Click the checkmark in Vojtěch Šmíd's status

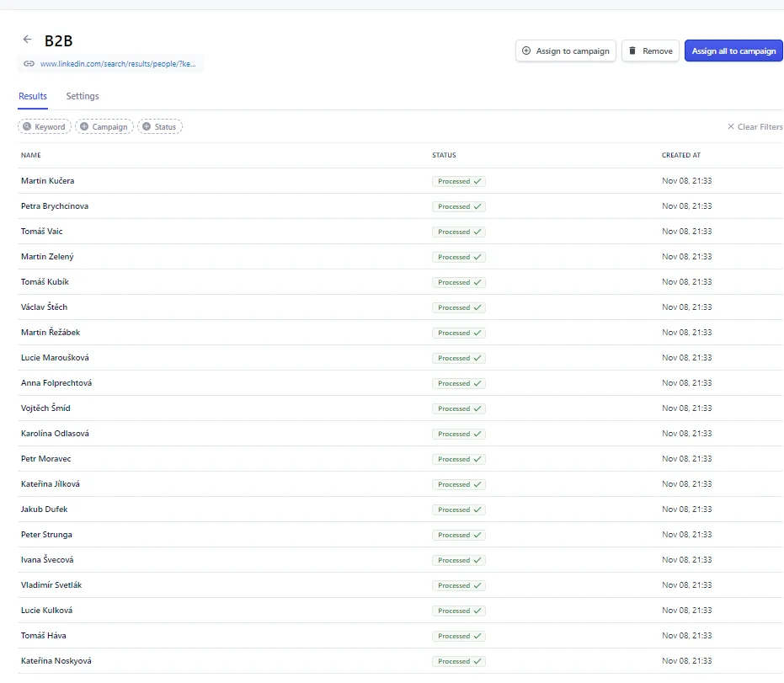click(x=477, y=408)
